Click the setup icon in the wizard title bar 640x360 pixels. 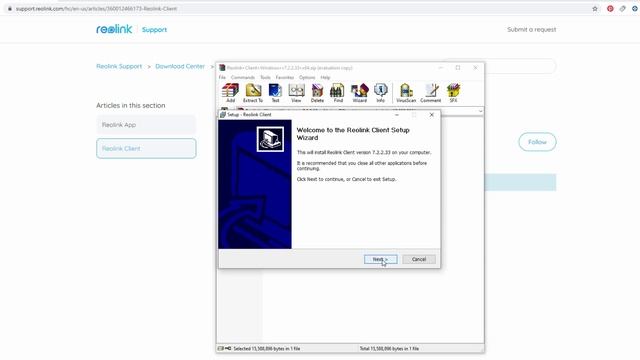(x=223, y=115)
